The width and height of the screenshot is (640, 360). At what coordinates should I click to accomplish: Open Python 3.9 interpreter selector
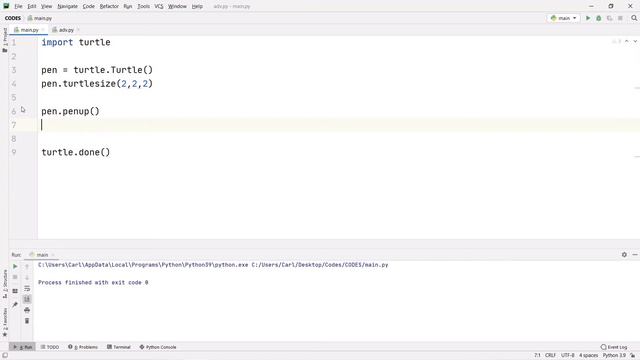tap(614, 356)
